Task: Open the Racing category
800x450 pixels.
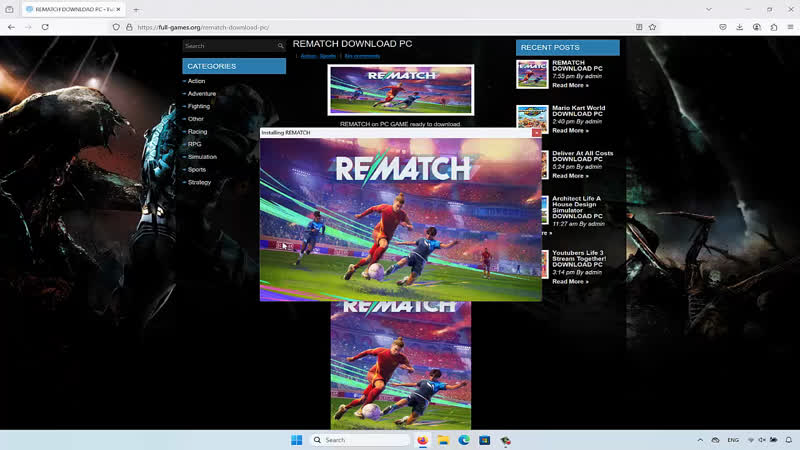Action: pos(197,132)
